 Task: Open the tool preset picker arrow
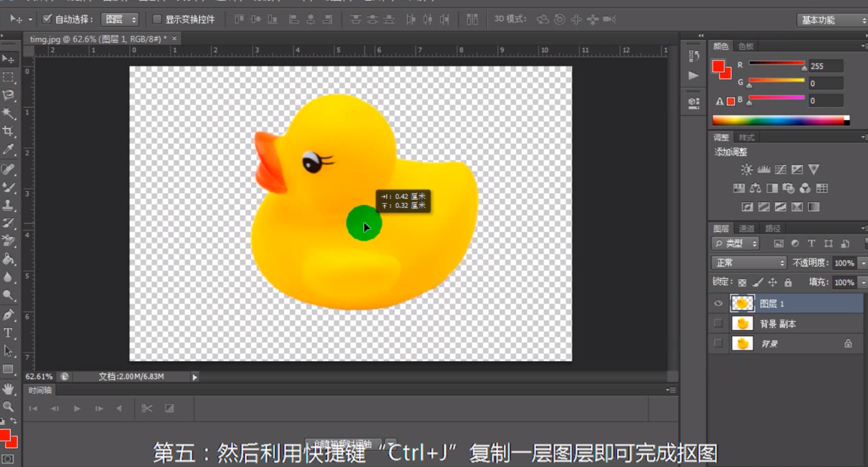31,20
